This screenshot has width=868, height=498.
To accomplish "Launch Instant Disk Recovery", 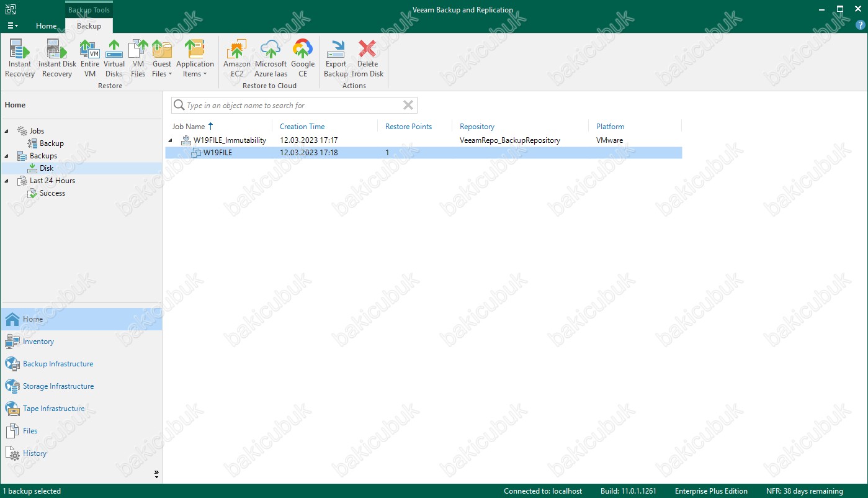I will [x=57, y=58].
